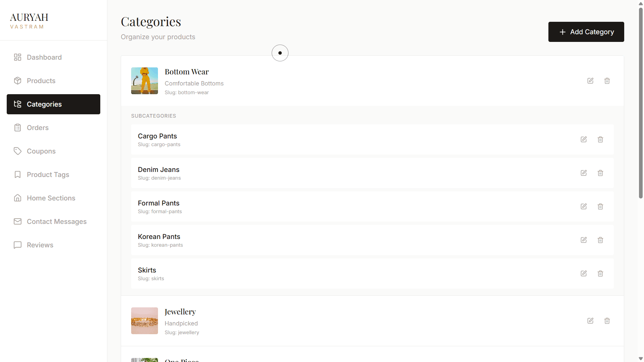Click the scrollbar up arrow
Screen dimensions: 644x362
(641, 3)
